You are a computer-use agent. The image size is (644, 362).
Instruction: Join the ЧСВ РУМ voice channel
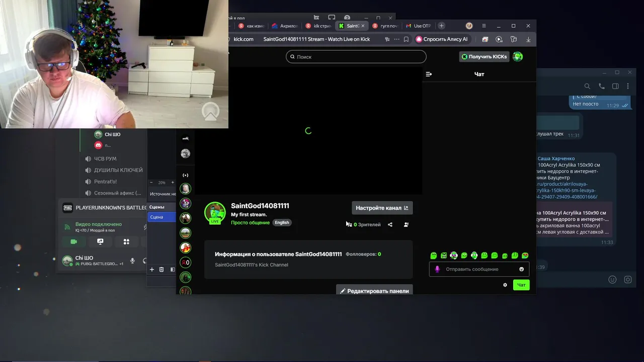pos(105,158)
